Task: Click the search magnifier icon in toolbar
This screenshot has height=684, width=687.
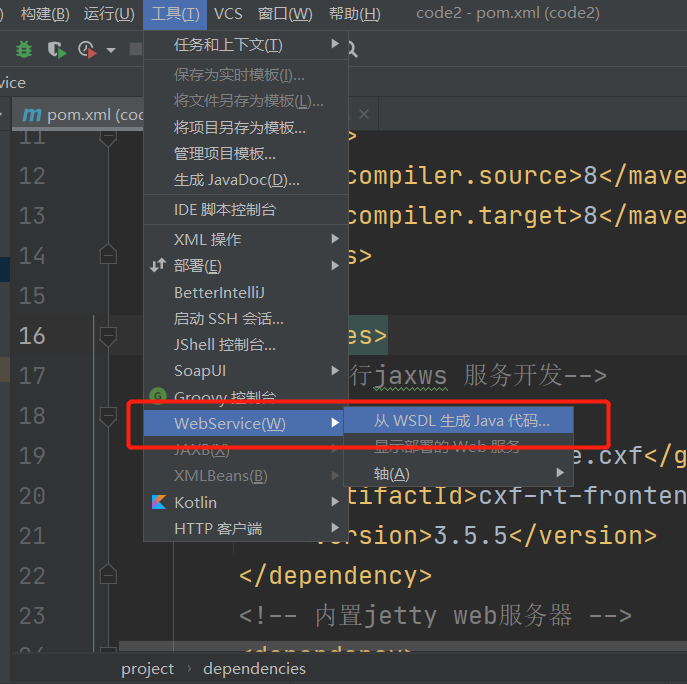Action: [x=353, y=50]
